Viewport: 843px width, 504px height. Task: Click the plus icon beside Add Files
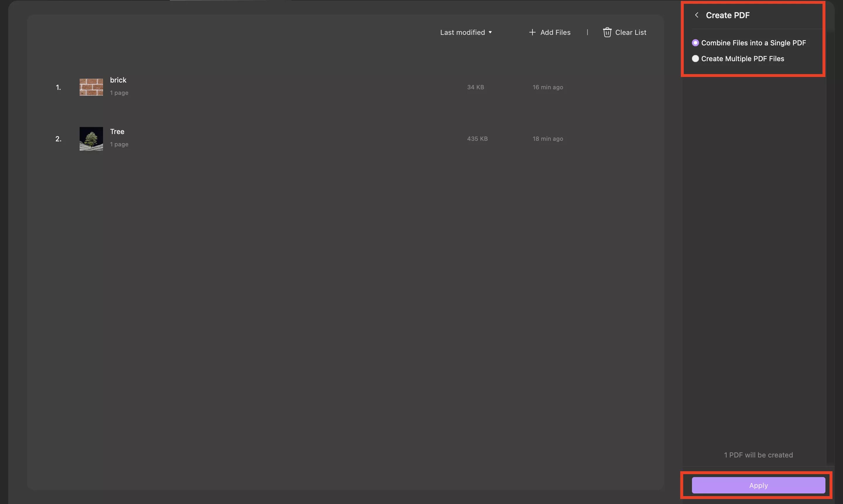click(532, 32)
